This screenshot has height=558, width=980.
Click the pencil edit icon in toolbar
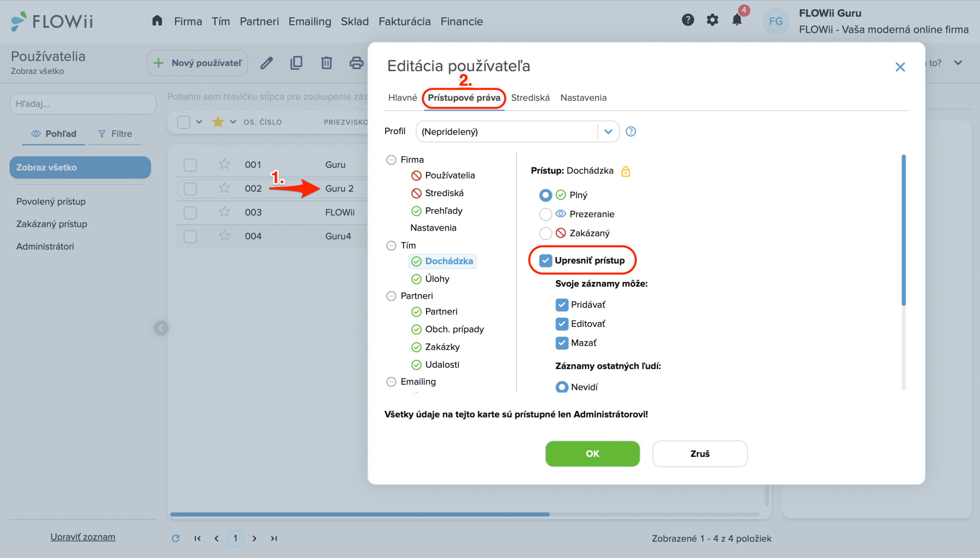[x=266, y=63]
